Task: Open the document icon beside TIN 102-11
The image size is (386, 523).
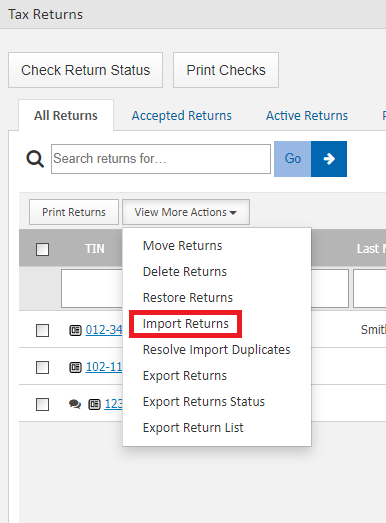Action: pos(75,367)
